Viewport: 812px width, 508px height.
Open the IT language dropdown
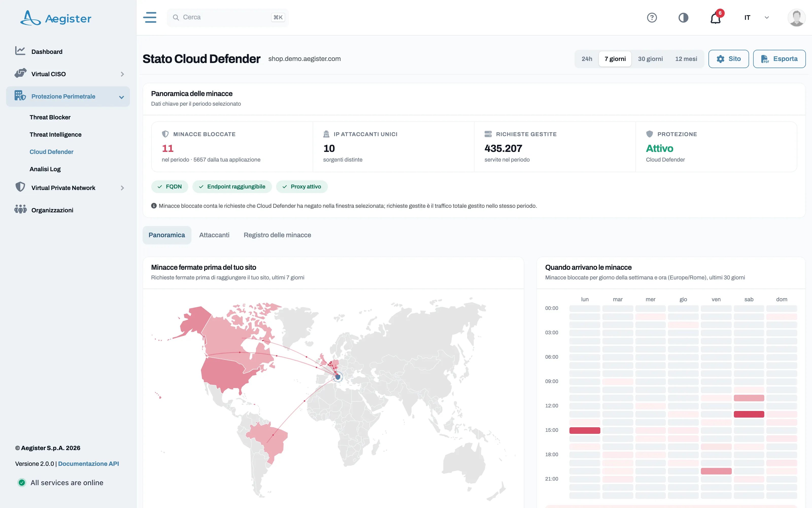756,18
